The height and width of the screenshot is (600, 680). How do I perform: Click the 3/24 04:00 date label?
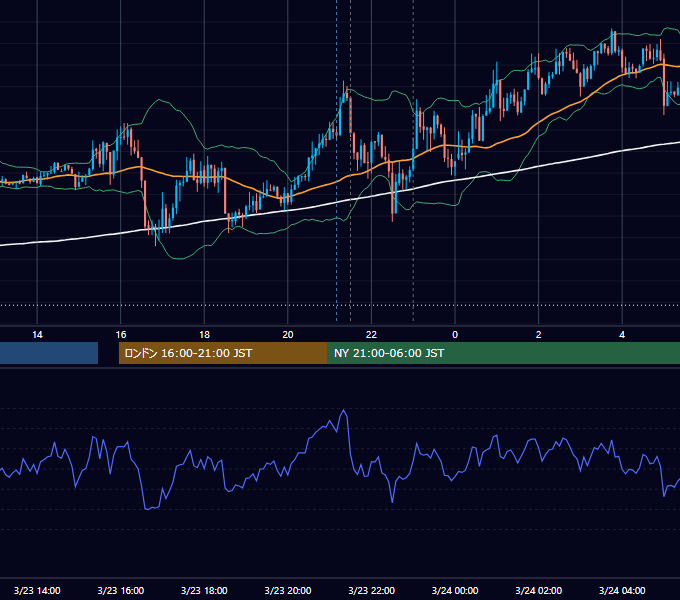(622, 590)
